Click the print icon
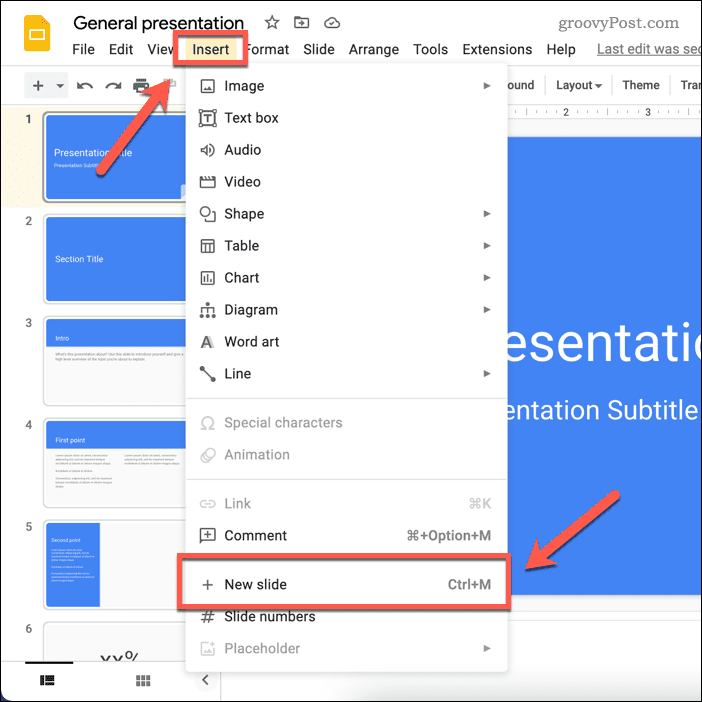 click(x=141, y=85)
